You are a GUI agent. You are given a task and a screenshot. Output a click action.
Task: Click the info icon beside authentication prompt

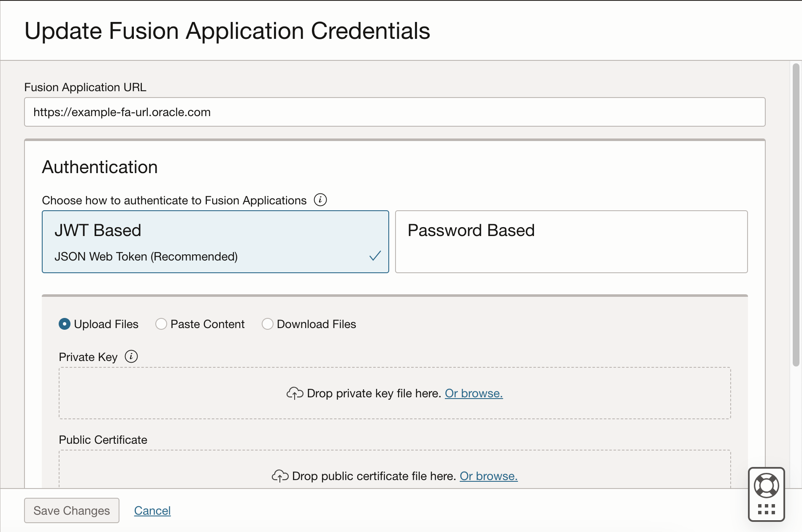click(320, 200)
